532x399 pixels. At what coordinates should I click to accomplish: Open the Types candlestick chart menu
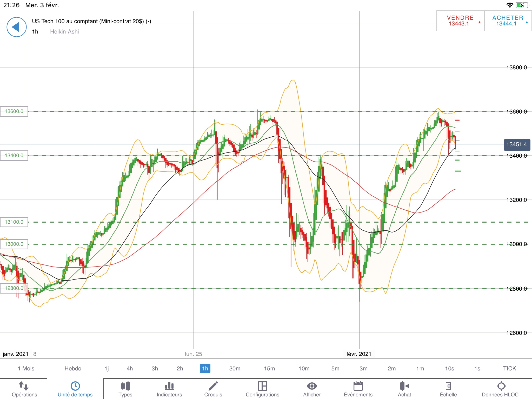point(125,386)
